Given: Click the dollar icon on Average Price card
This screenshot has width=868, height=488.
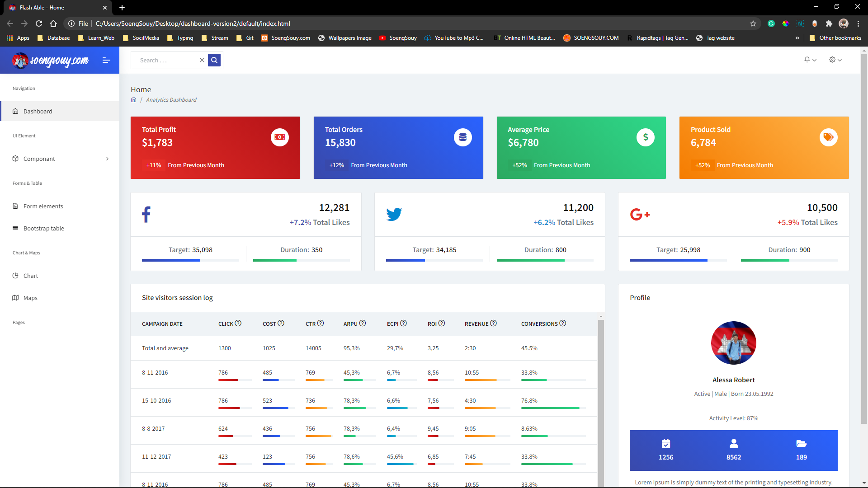Looking at the screenshot, I should pos(646,137).
